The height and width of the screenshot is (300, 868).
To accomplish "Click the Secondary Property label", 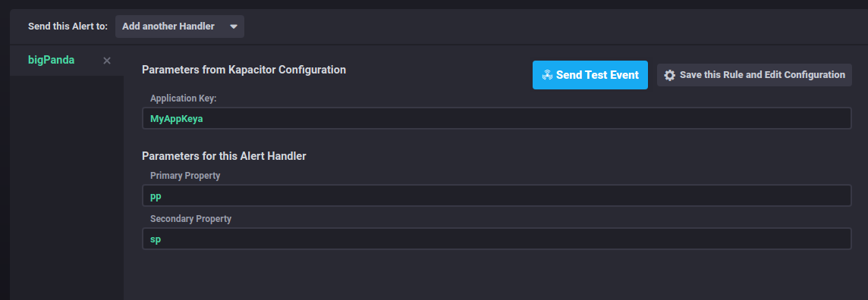I will pos(191,219).
